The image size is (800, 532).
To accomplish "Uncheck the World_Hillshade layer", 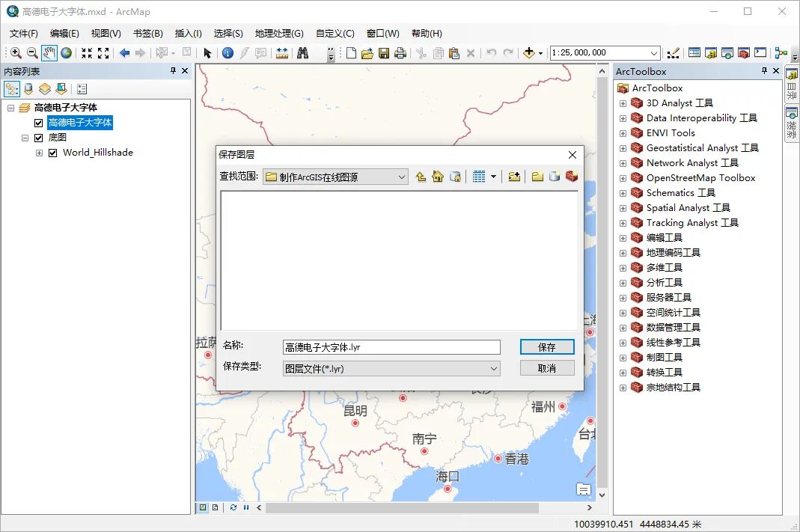I will [x=52, y=153].
